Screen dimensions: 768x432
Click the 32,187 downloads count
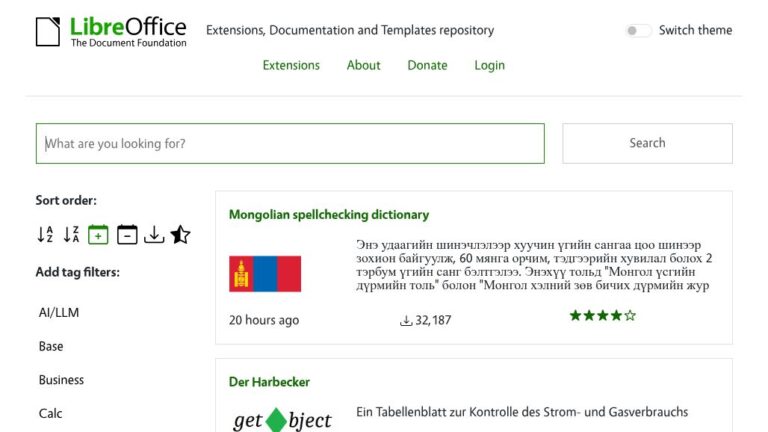click(x=425, y=320)
